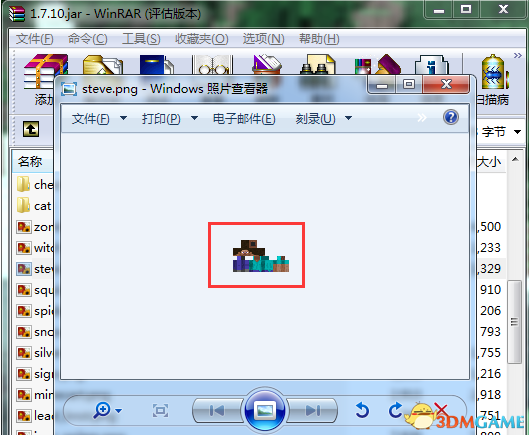Go up one folder level

point(31,129)
